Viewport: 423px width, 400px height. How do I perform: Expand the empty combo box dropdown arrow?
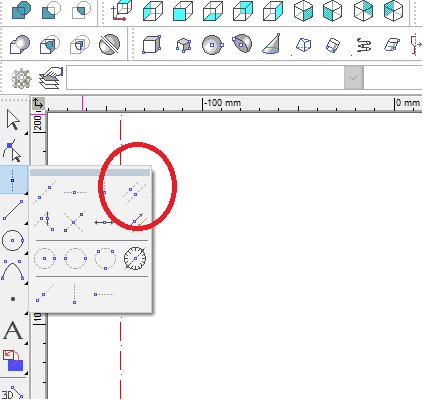pyautogui.click(x=353, y=78)
